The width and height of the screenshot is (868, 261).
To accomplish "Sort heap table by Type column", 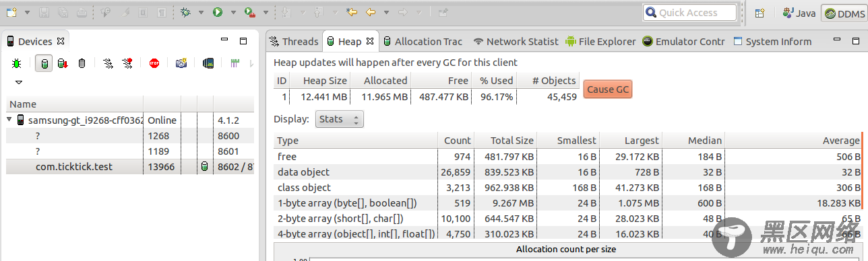I will point(356,141).
